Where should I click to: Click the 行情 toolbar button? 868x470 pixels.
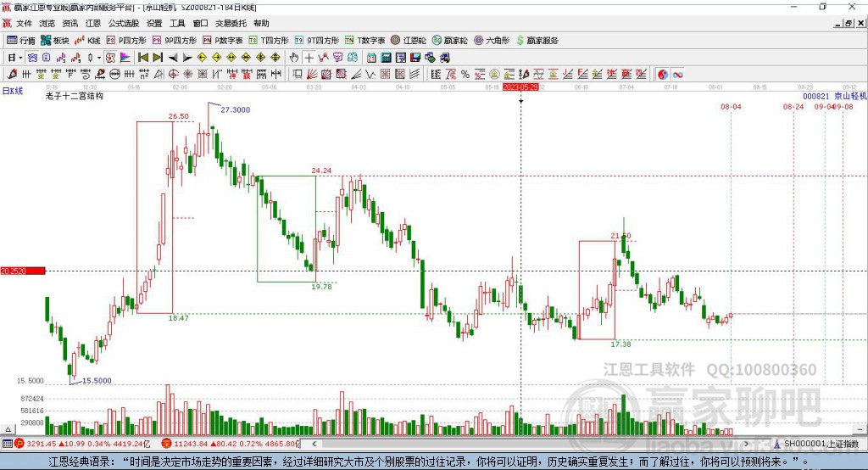click(20, 41)
